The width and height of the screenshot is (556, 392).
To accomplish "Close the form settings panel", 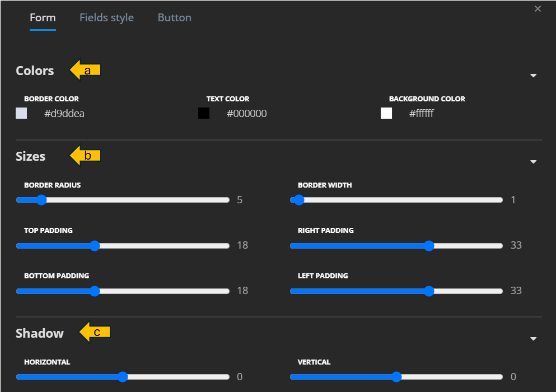I will (x=538, y=9).
